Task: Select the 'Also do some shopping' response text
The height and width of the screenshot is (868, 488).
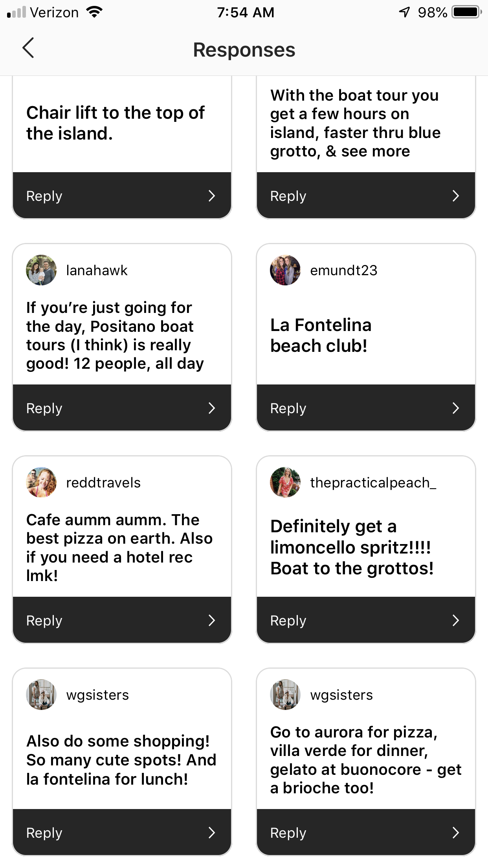Action: 121,760
